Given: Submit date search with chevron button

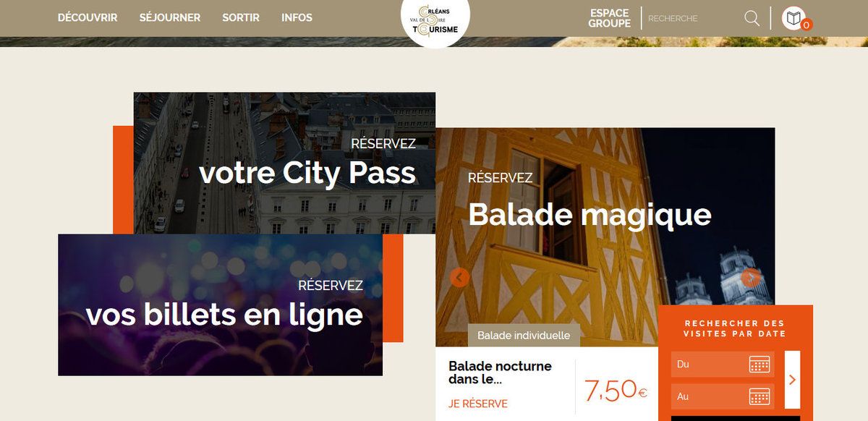Looking at the screenshot, I should coord(792,380).
